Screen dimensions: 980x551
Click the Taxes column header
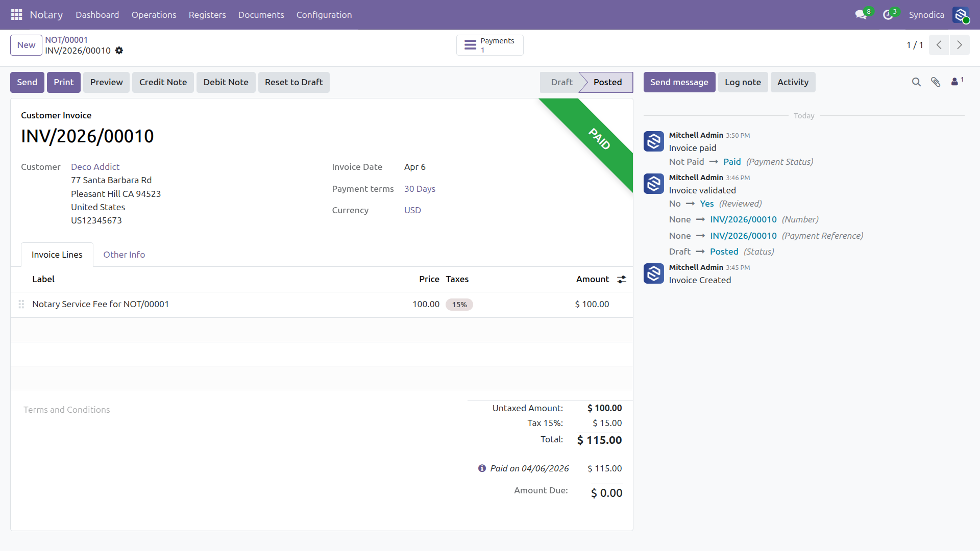pyautogui.click(x=457, y=279)
